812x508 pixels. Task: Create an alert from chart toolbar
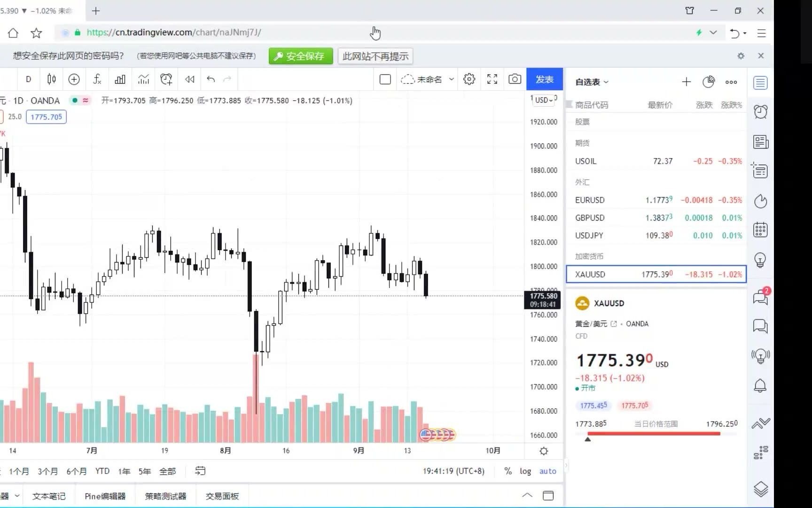point(166,79)
